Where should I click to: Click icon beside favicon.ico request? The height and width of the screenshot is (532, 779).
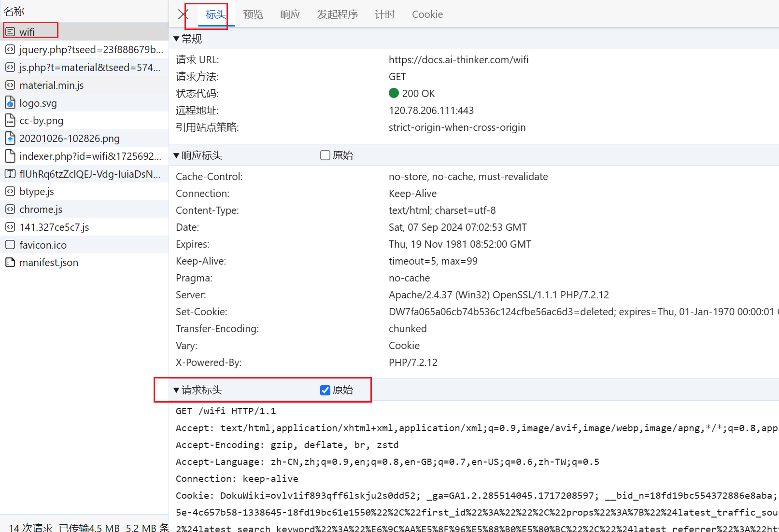10,245
